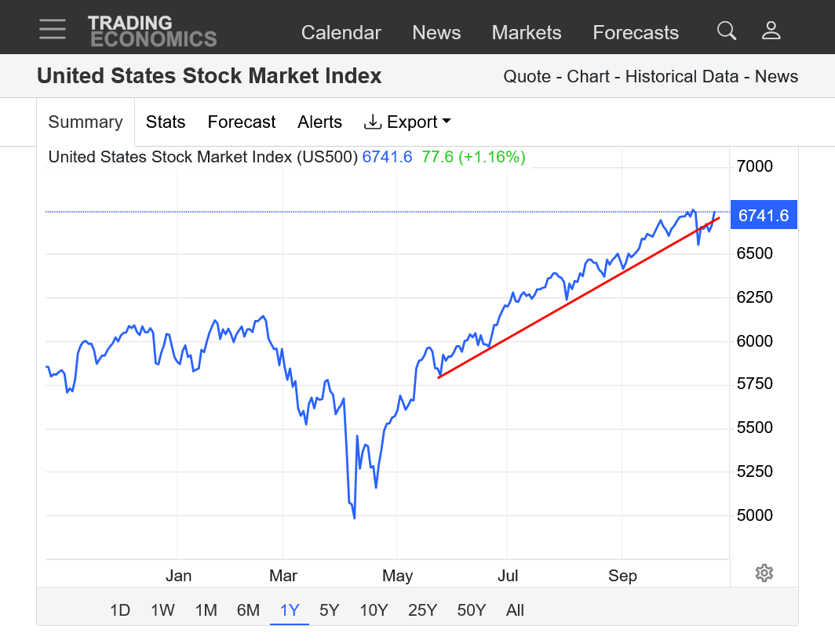Open chart settings gear icon
Viewport: 835px width, 644px height.
[x=764, y=573]
